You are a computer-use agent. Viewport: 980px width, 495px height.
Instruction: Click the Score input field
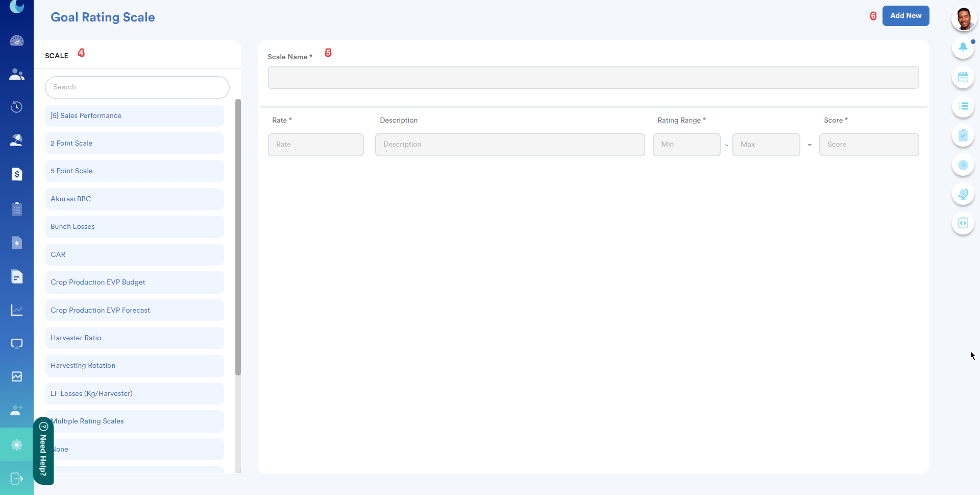[x=869, y=145]
